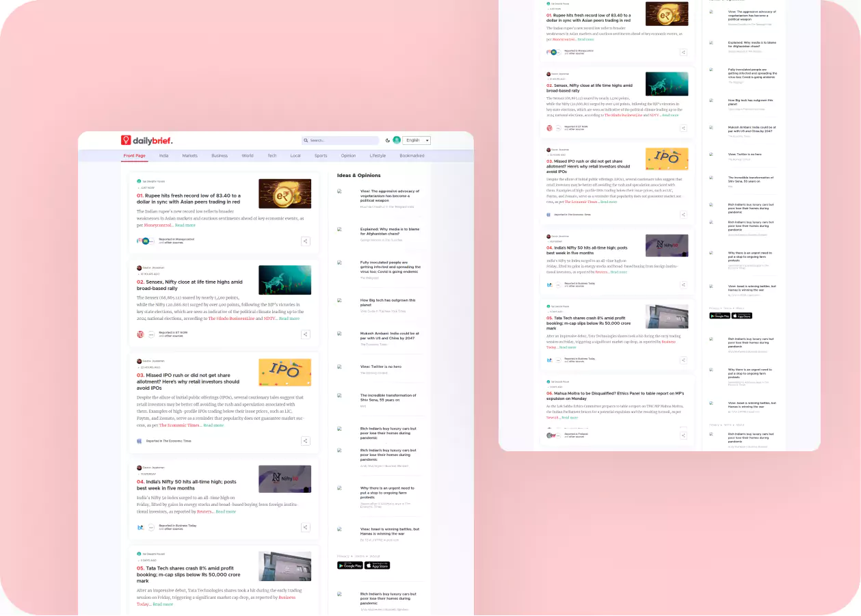Screen dimensions: 861x616
Task: Click ET NOW source logo under Sensex story, front window
Action: 140,334
